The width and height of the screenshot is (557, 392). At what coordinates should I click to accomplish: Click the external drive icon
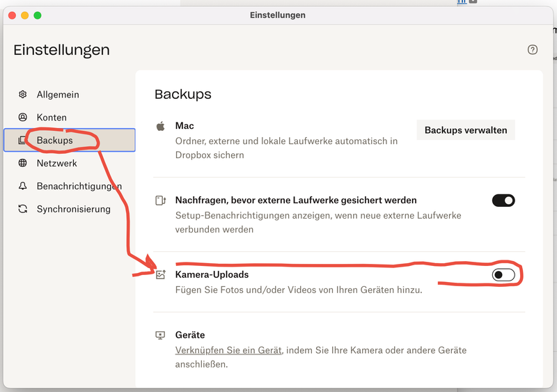(x=160, y=201)
